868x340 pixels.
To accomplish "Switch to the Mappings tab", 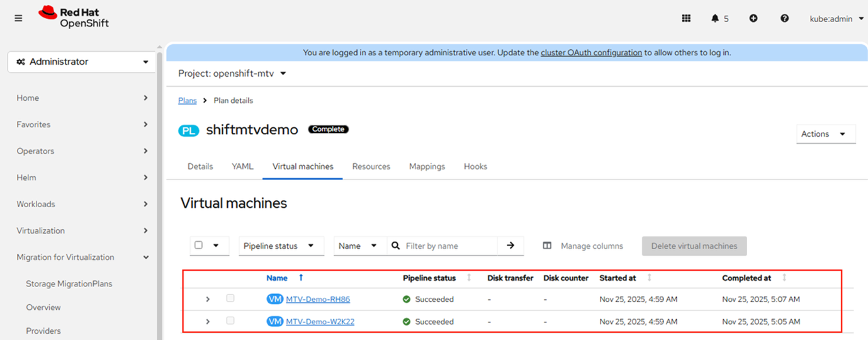I will coord(427,166).
